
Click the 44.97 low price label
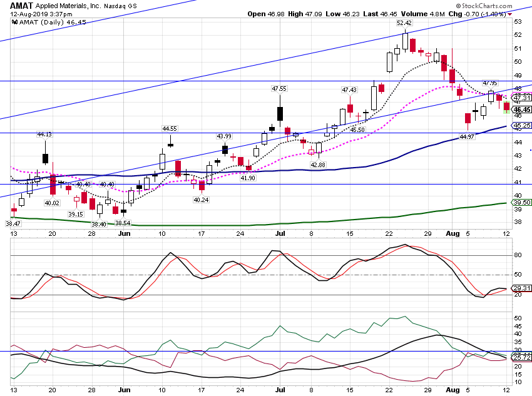pyautogui.click(x=466, y=136)
